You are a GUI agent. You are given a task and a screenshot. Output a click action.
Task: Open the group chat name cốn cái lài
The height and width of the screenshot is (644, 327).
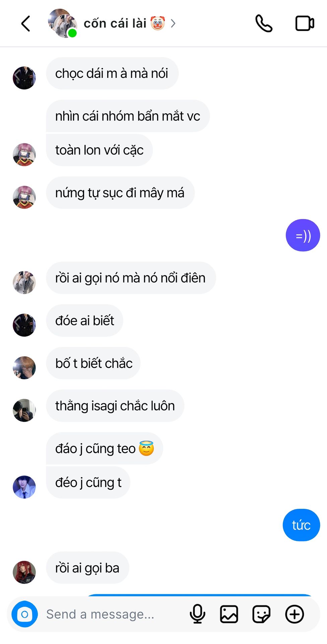115,23
